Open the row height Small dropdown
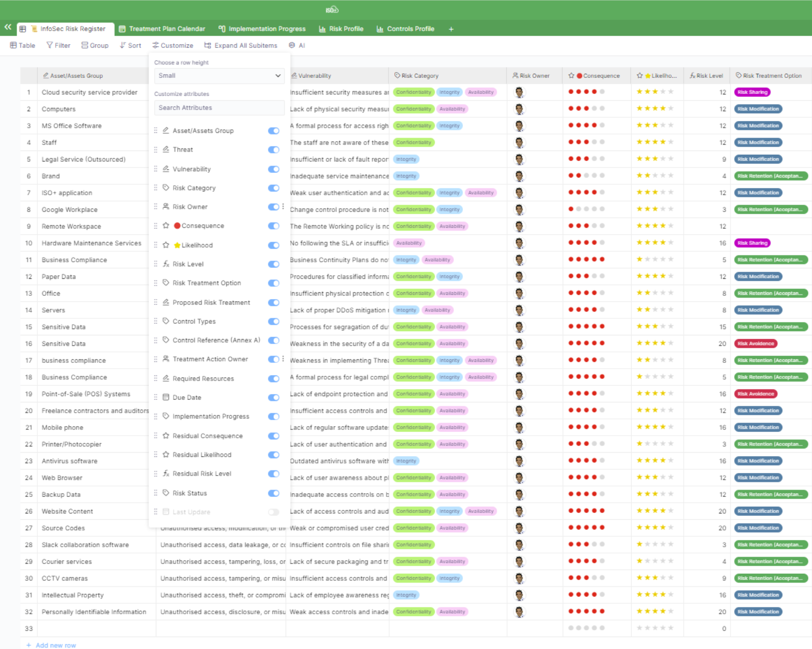Image resolution: width=812 pixels, height=649 pixels. point(219,76)
